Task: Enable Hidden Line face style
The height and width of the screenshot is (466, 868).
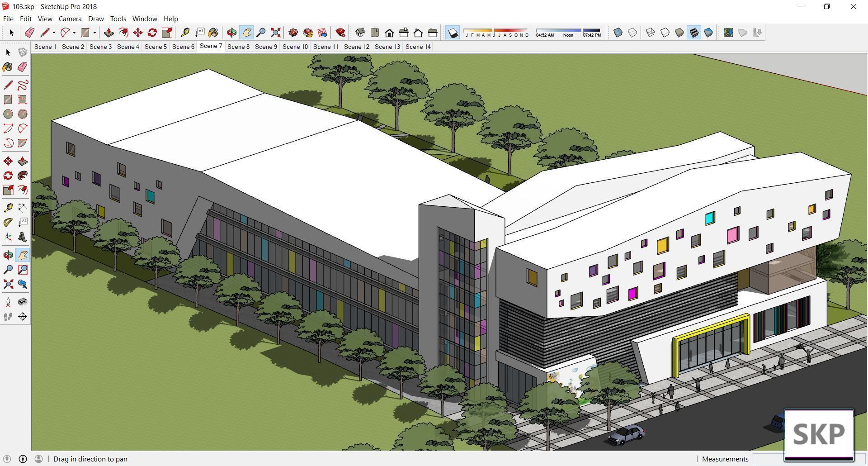Action: (665, 33)
